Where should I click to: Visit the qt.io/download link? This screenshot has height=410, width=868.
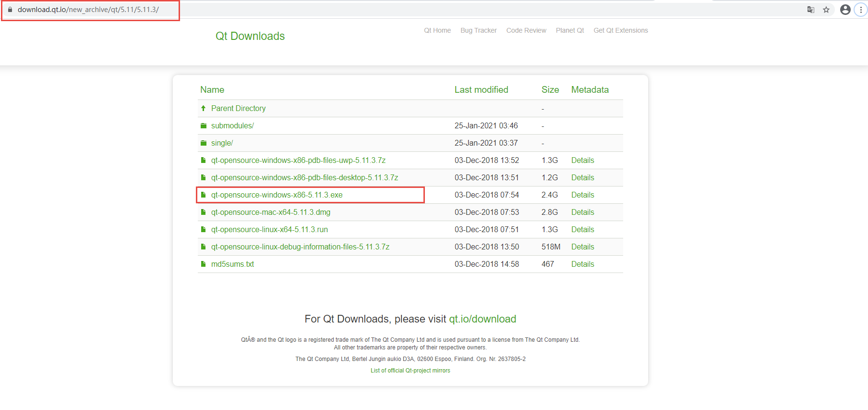point(482,319)
